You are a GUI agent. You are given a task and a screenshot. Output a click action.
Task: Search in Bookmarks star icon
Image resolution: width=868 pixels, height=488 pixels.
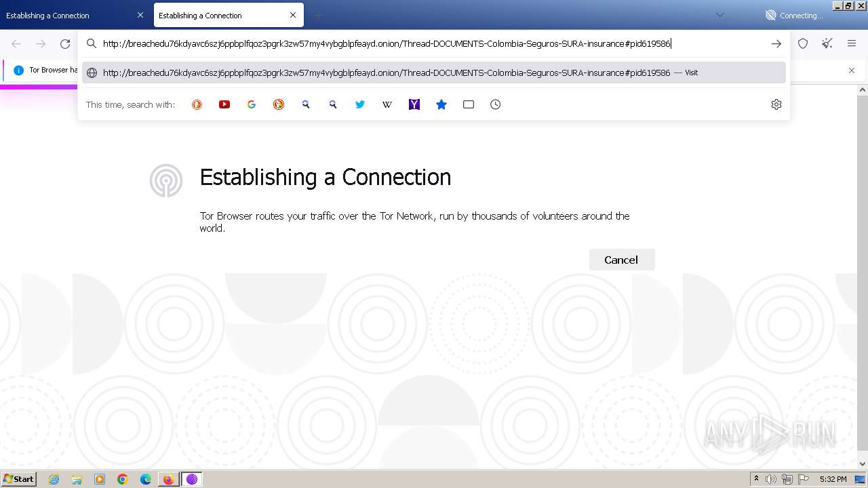coord(441,104)
